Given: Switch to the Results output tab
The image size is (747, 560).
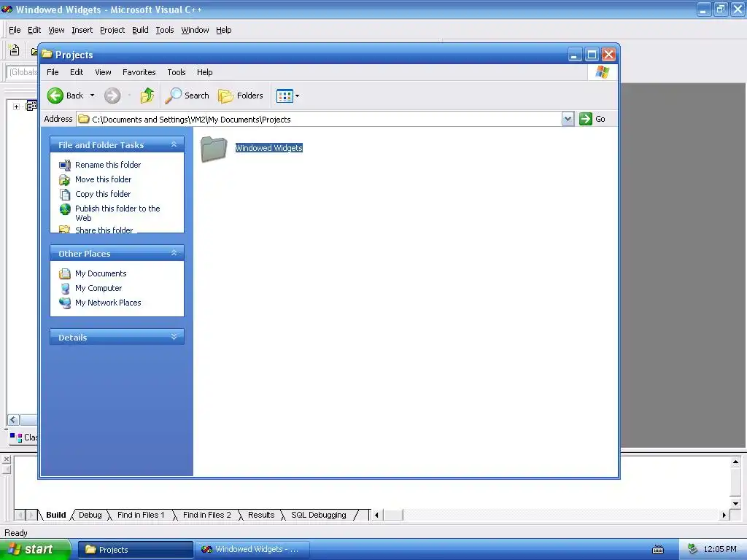Looking at the screenshot, I should click(261, 515).
